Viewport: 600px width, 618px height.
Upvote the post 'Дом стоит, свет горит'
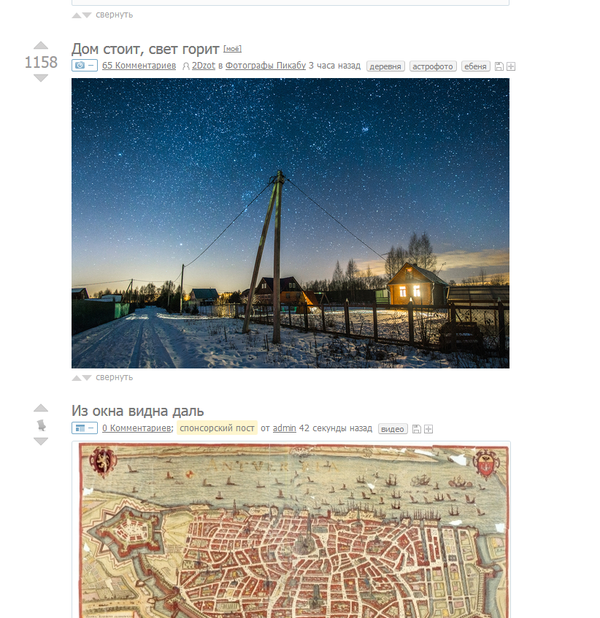41,45
